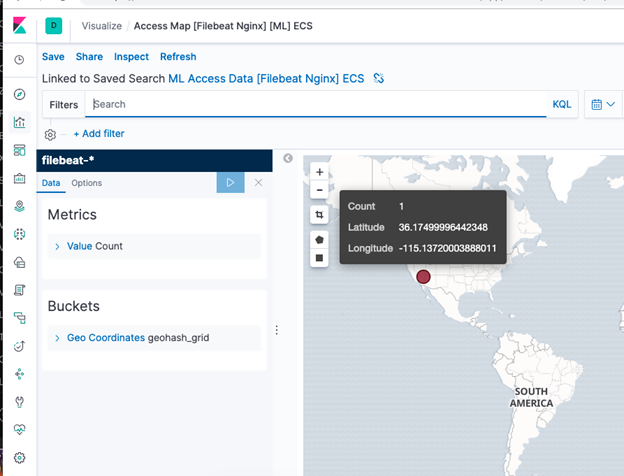
Task: Click Refresh in top menu
Action: 178,57
